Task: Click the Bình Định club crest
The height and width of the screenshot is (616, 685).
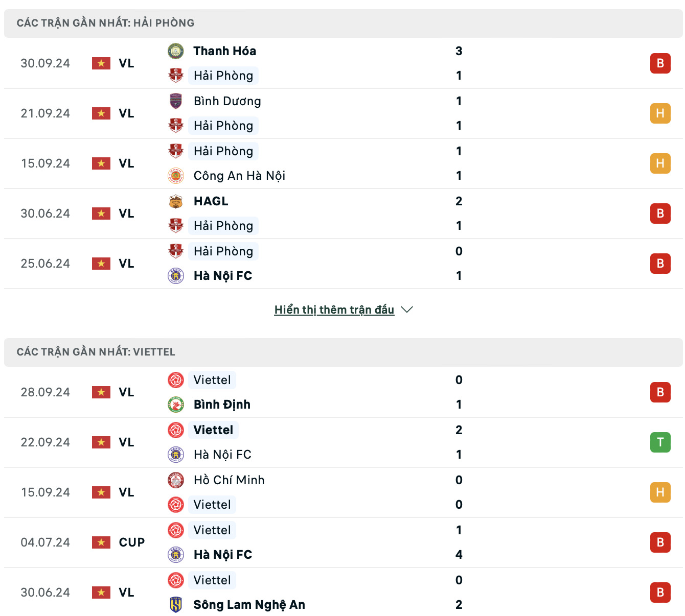Action: pyautogui.click(x=176, y=405)
